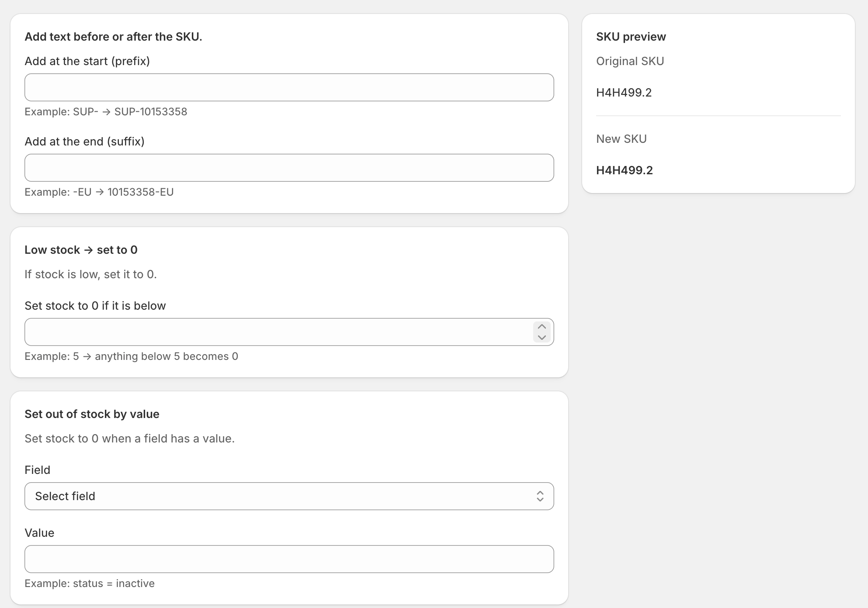Viewport: 868px width, 608px height.
Task: Click the 'Add text before or after the SKU.' heading
Action: 113,37
